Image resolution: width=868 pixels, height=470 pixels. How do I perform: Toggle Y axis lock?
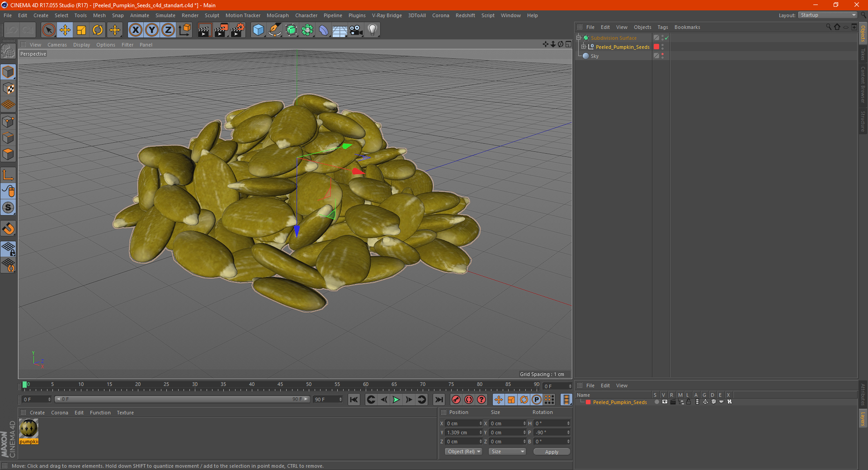(152, 30)
